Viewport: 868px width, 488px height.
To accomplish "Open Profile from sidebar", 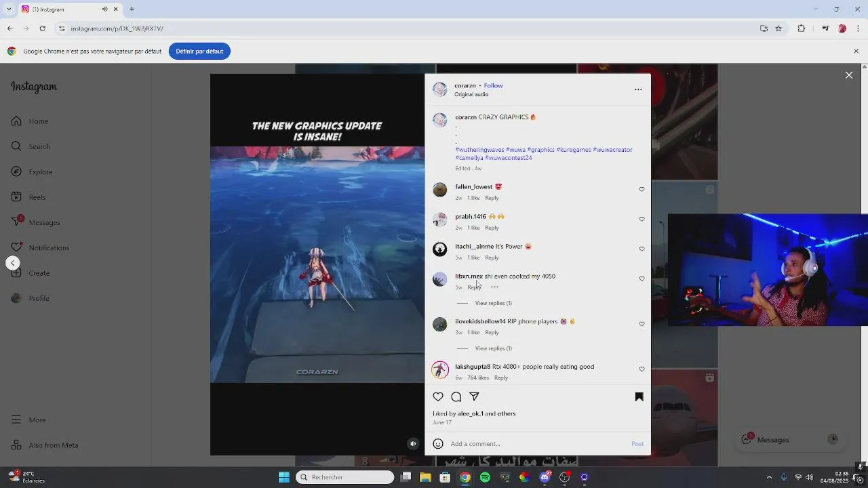I will pos(30,298).
